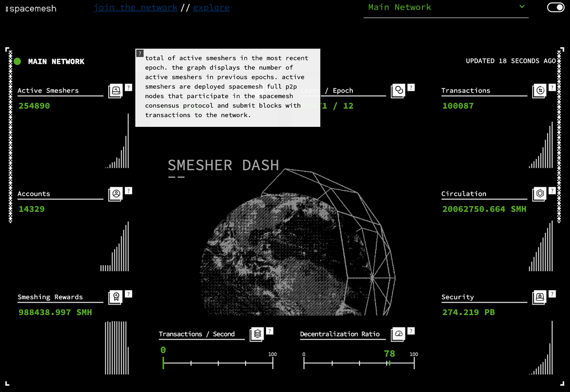The image size is (570, 392).
Task: Toggle the dark/light theme switch
Action: point(555,7)
